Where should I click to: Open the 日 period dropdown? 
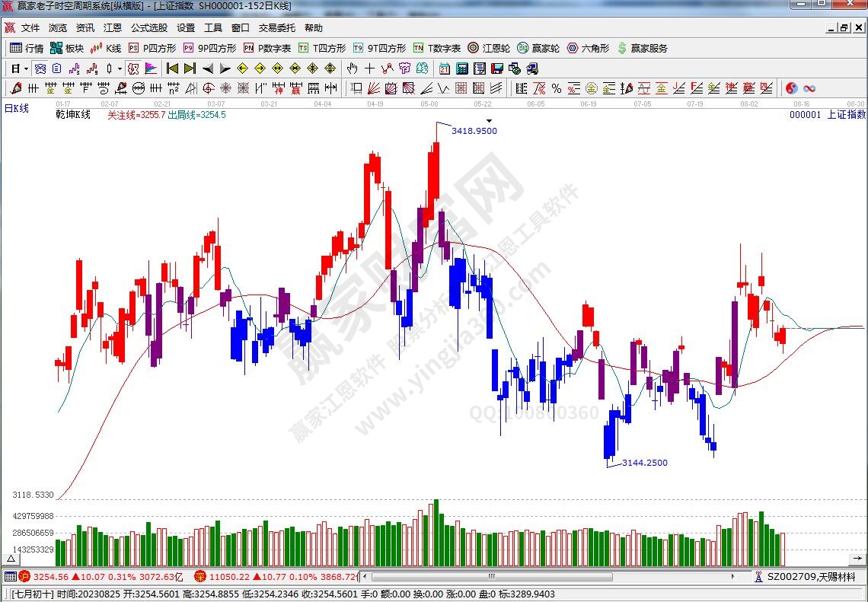(x=19, y=68)
